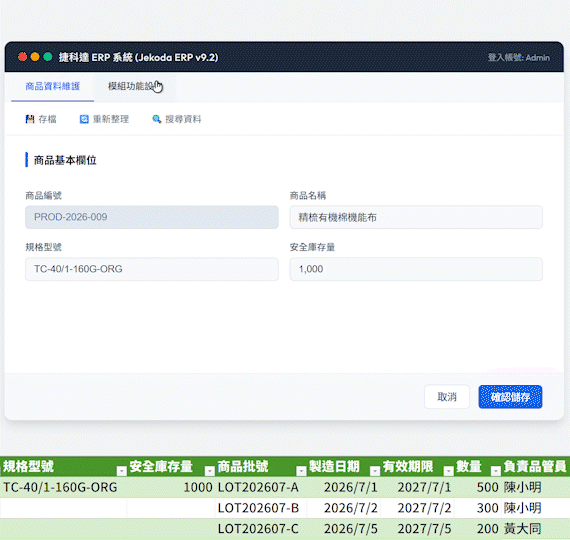Click the 有效期限 cell 2027/7/5
This screenshot has height=540, width=570.
[417, 529]
